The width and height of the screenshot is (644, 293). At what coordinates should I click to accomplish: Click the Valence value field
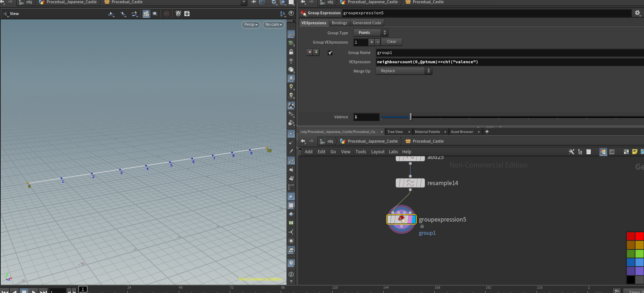coord(366,117)
